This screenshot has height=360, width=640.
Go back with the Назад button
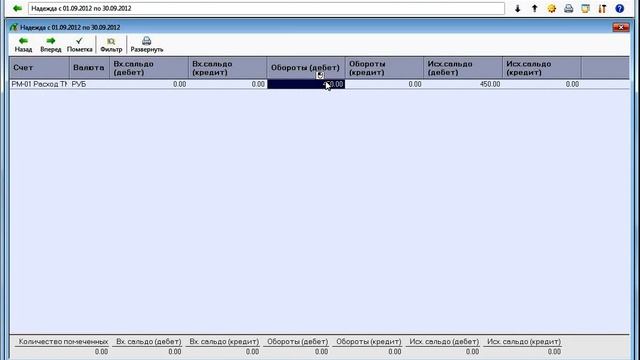click(x=23, y=44)
